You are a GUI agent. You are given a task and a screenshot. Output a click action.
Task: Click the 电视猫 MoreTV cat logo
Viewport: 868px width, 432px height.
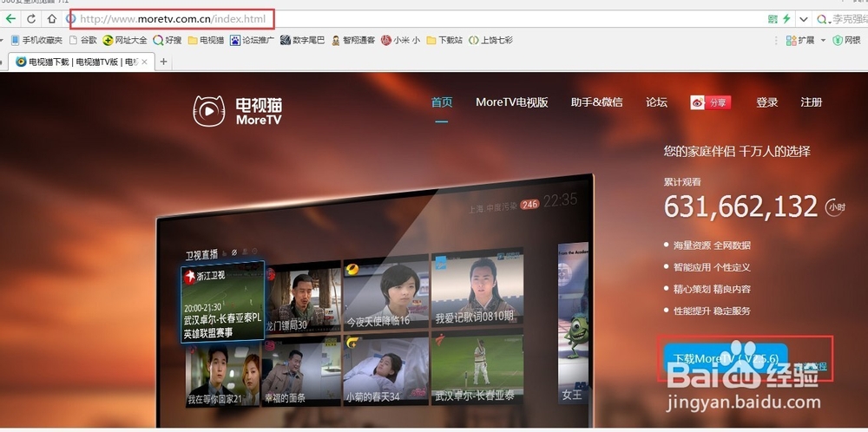[x=238, y=111]
